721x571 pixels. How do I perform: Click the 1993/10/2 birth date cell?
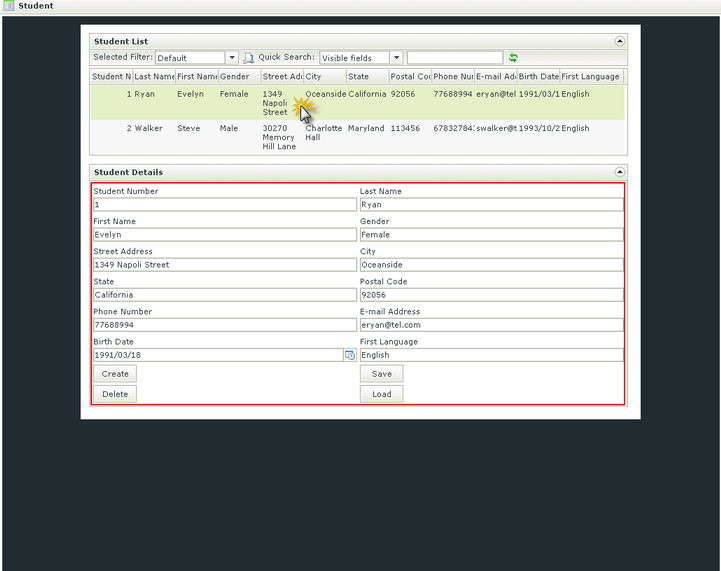click(x=539, y=128)
